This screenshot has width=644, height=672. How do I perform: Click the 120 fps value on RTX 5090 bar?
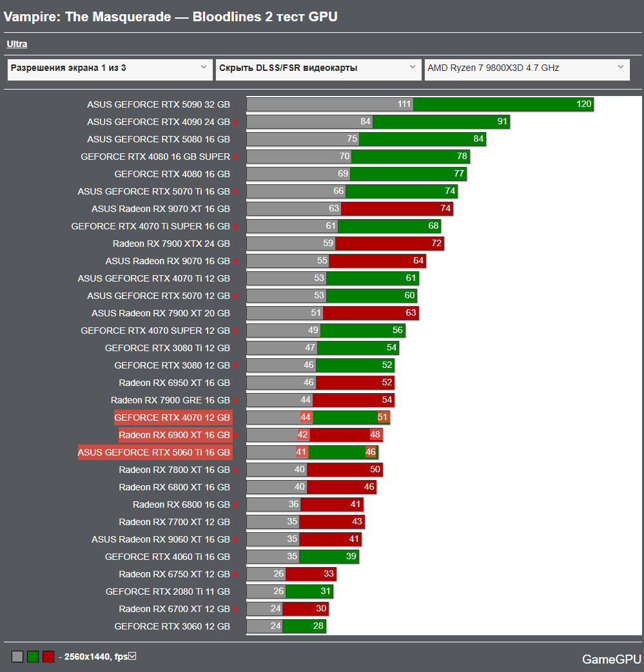pyautogui.click(x=583, y=104)
